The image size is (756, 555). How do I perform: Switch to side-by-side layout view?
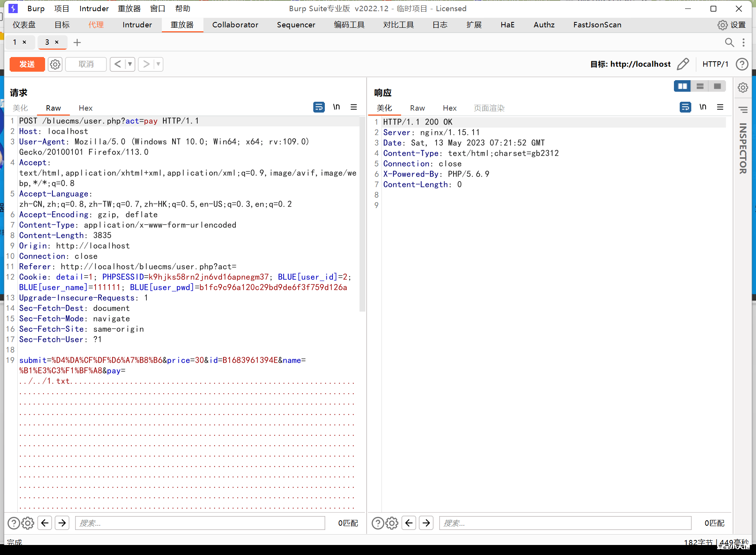[682, 86]
